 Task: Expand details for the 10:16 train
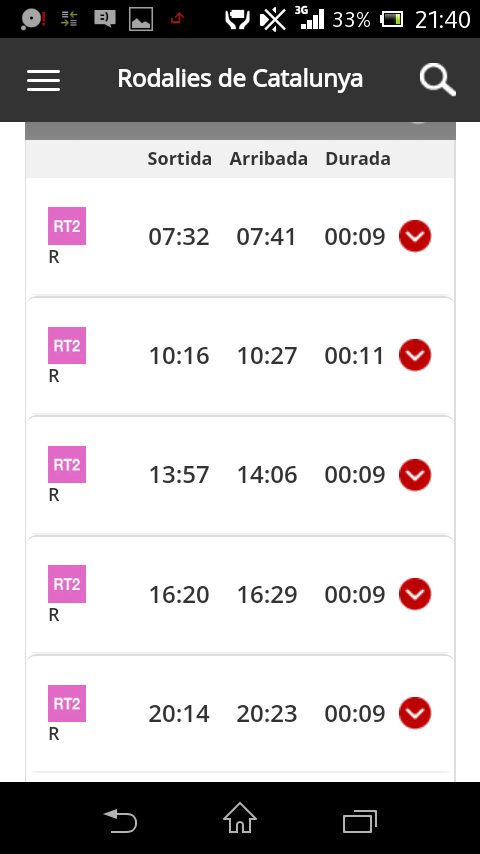tap(415, 355)
